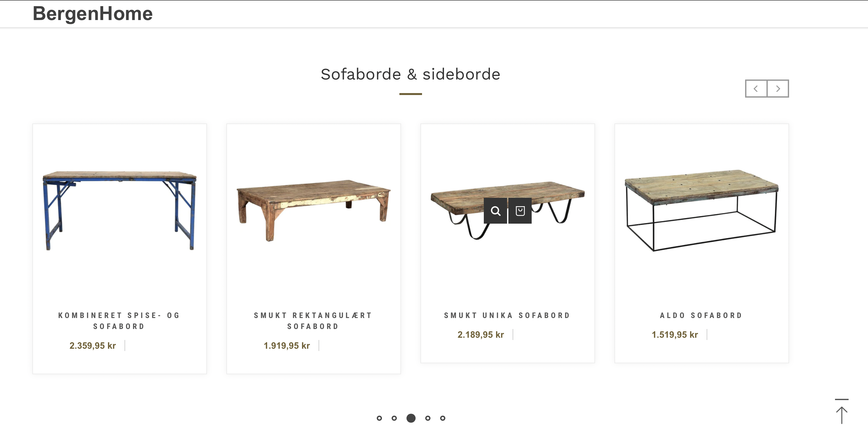868x446 pixels.
Task: Jump to the fifth carousel dot
Action: point(442,418)
